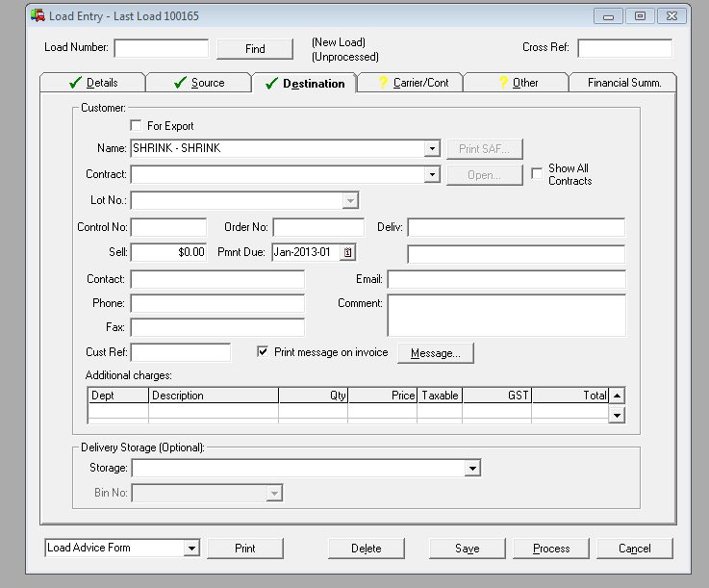Open the Load Advice Form dropdown
The height and width of the screenshot is (588, 709).
click(191, 549)
